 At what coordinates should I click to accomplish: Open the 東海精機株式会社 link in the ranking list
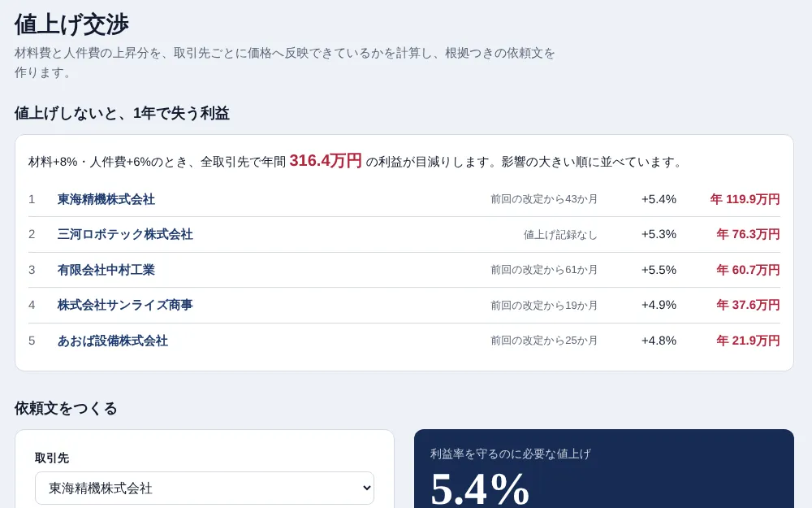(x=106, y=199)
